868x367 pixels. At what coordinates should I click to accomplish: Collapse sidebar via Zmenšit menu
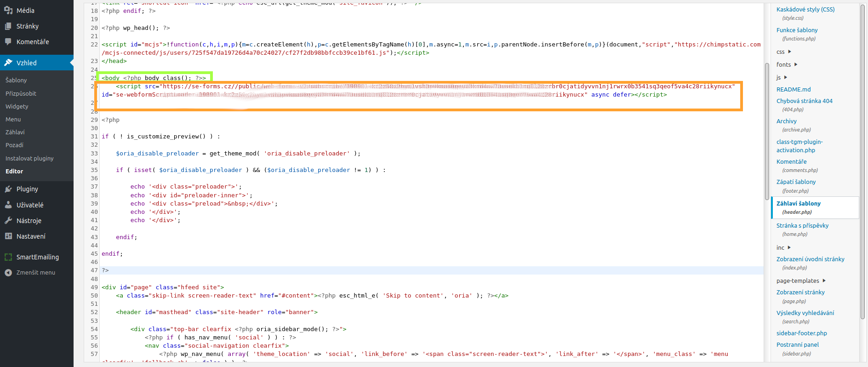[x=37, y=273]
